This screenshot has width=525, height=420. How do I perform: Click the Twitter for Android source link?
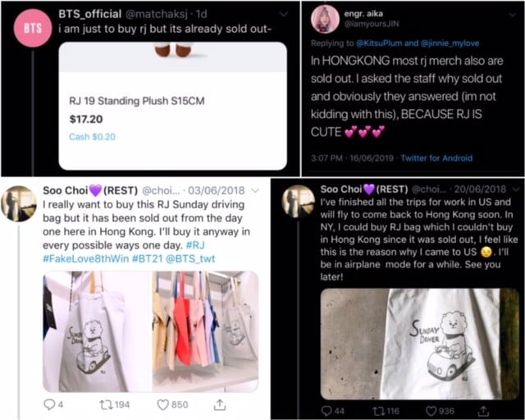(x=436, y=157)
